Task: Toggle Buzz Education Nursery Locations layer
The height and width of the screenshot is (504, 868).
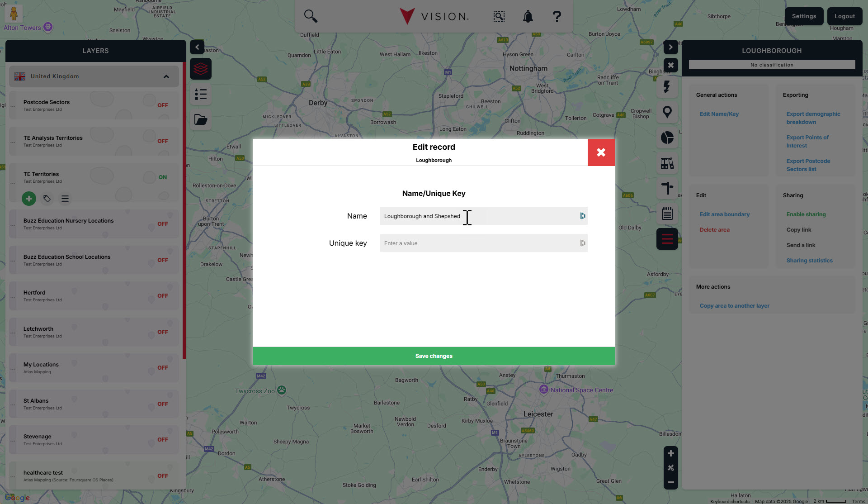Action: click(x=163, y=224)
